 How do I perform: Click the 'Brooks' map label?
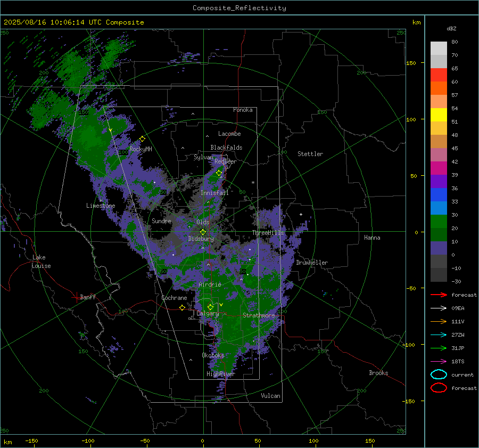pos(378,373)
